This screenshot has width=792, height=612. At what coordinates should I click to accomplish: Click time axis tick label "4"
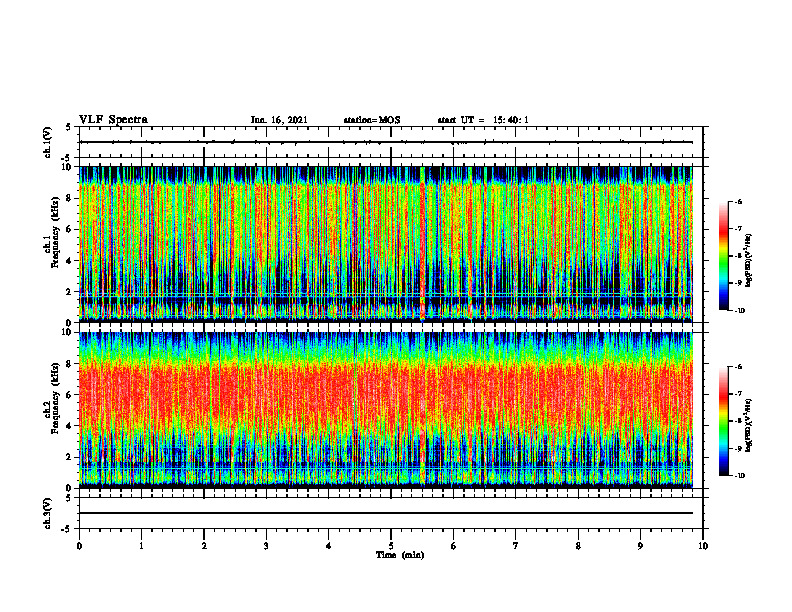(329, 546)
